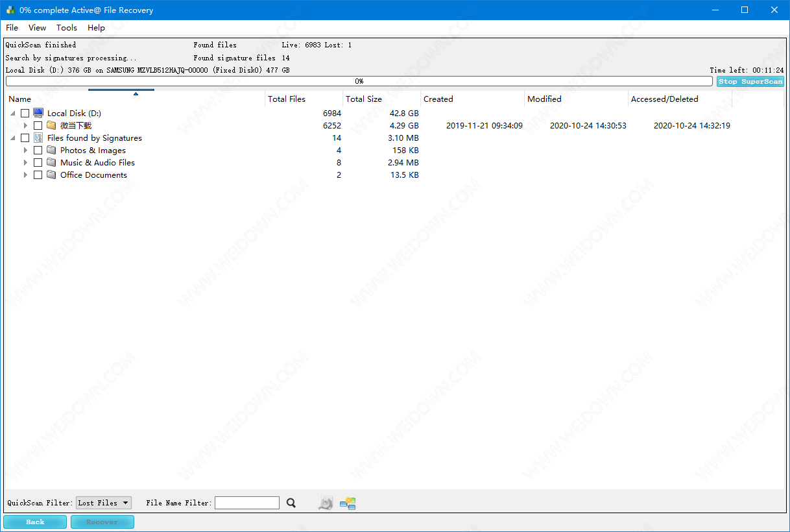Sort by the Created column header
This screenshot has width=790, height=532.
(x=472, y=99)
